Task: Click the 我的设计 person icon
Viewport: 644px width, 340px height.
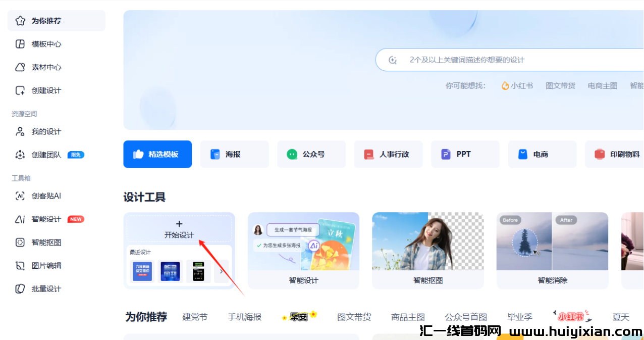Action: pos(20,131)
